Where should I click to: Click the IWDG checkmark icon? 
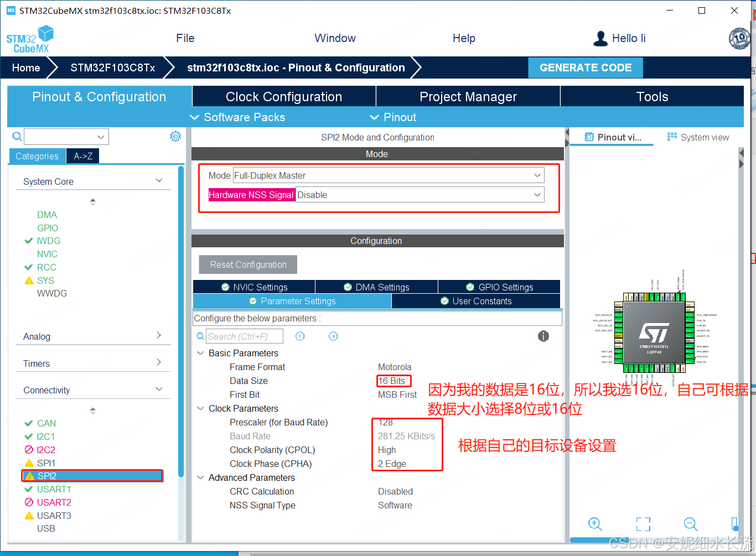29,241
